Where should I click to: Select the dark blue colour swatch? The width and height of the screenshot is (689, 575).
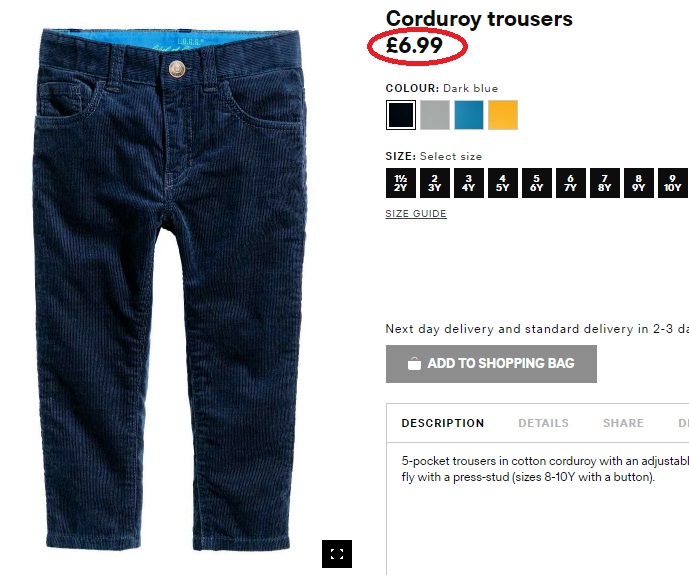[401, 115]
